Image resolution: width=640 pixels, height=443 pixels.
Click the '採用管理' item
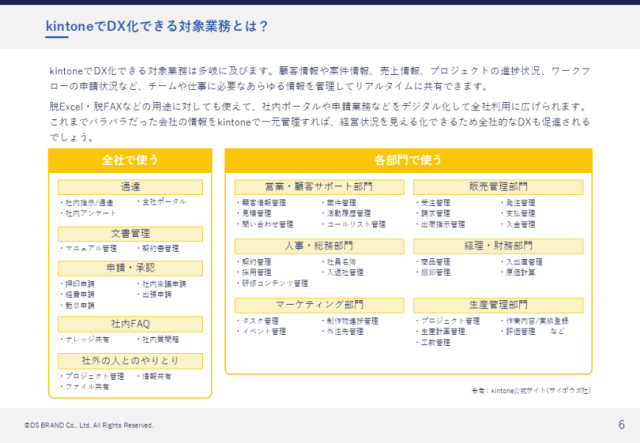(x=256, y=272)
